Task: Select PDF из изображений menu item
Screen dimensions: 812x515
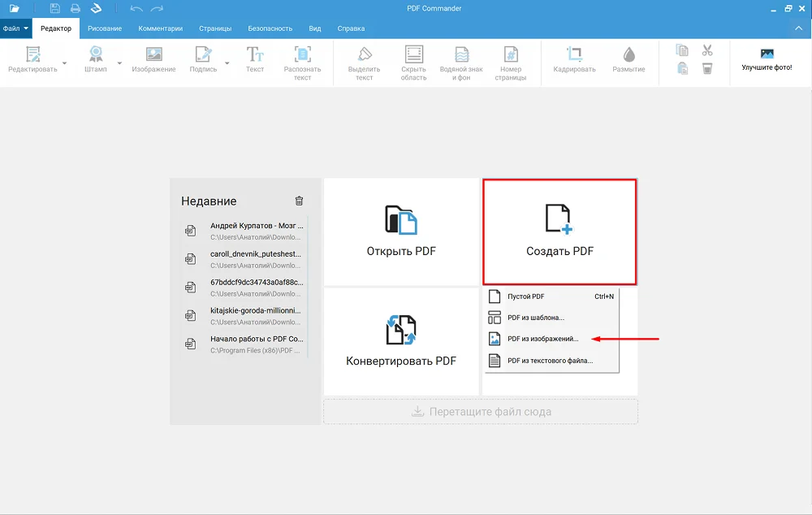Action: [x=552, y=339]
